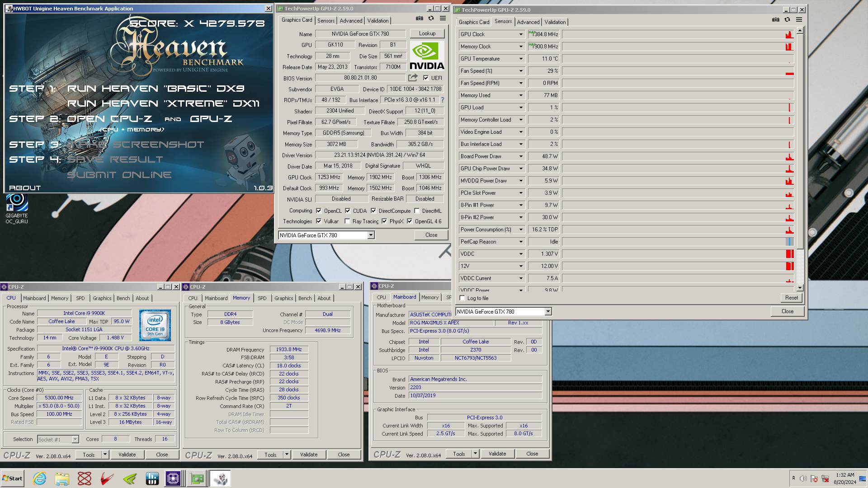Viewport: 868px width, 488px height.
Task: Click the sensors list scrollbar down arrow
Action: tap(800, 288)
